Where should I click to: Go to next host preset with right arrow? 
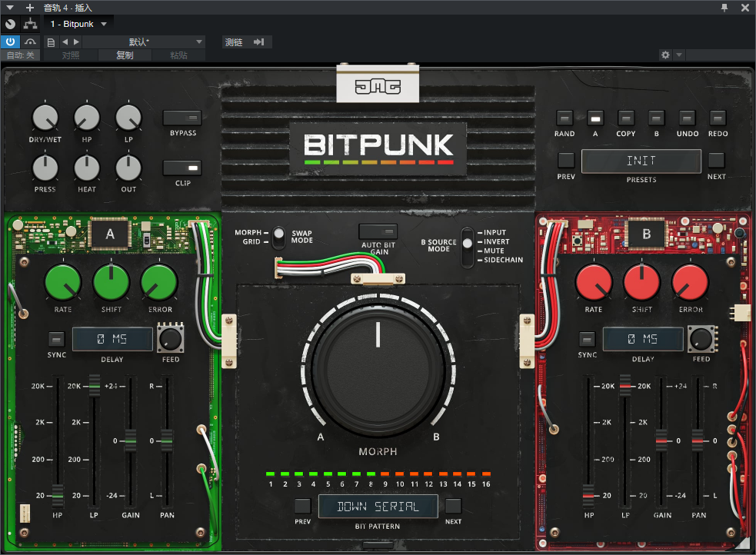(x=76, y=42)
